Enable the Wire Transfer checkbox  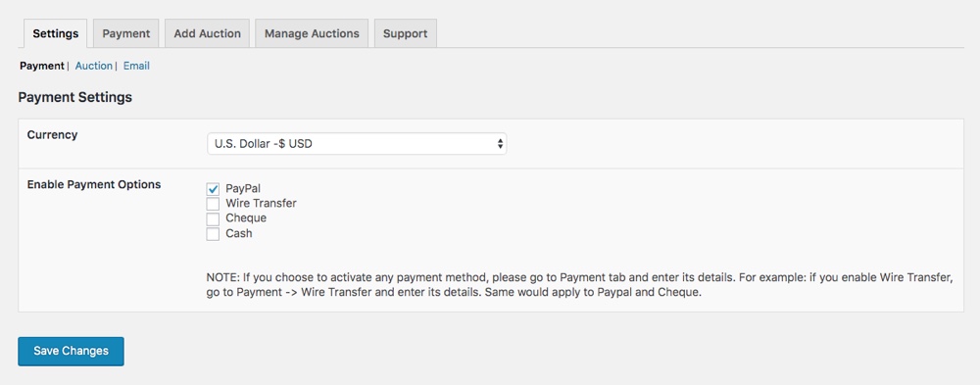pos(213,204)
